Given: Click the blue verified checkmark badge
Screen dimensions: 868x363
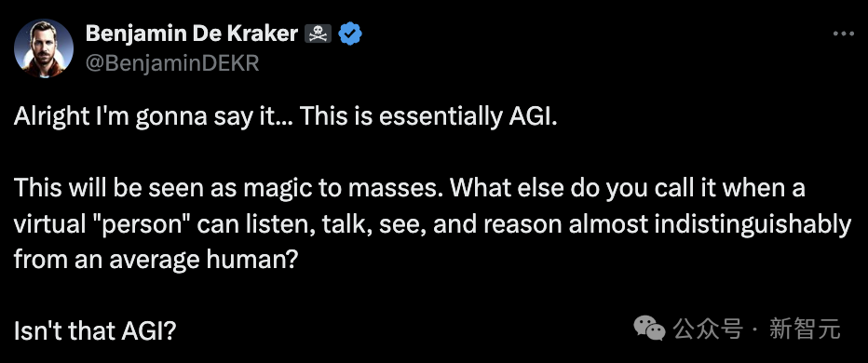Looking at the screenshot, I should tap(350, 34).
